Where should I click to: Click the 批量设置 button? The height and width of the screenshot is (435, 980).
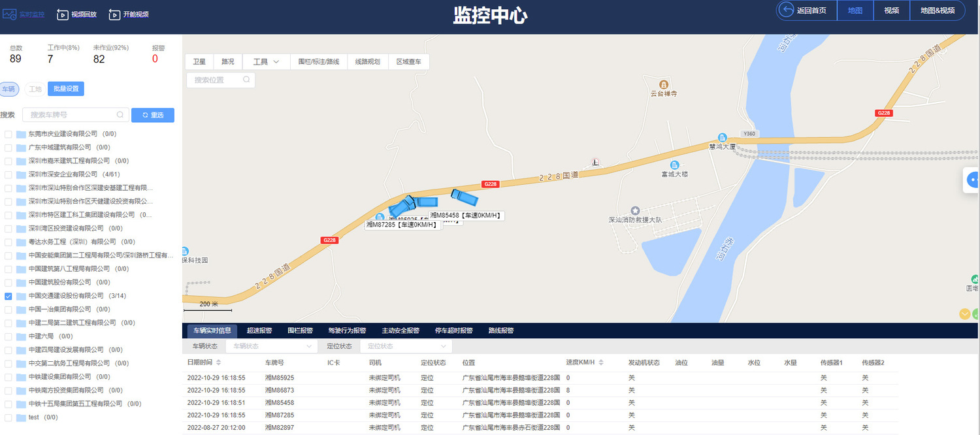65,89
